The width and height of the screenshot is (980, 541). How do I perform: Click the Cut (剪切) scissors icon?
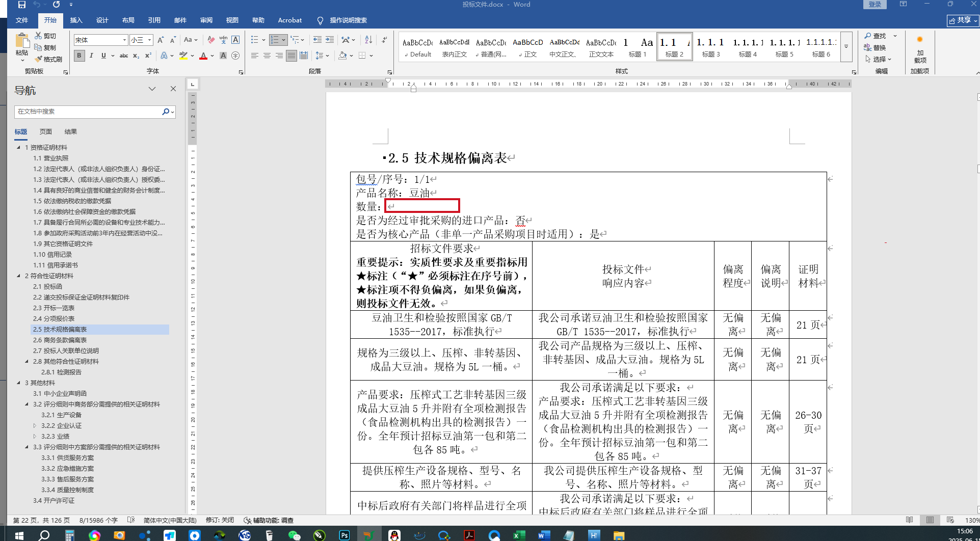coord(38,36)
